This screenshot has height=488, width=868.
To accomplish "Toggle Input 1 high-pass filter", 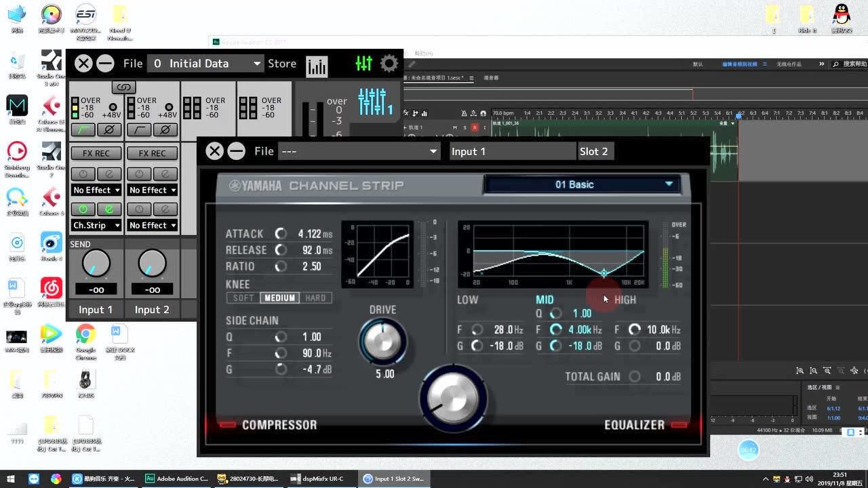I will tap(83, 129).
